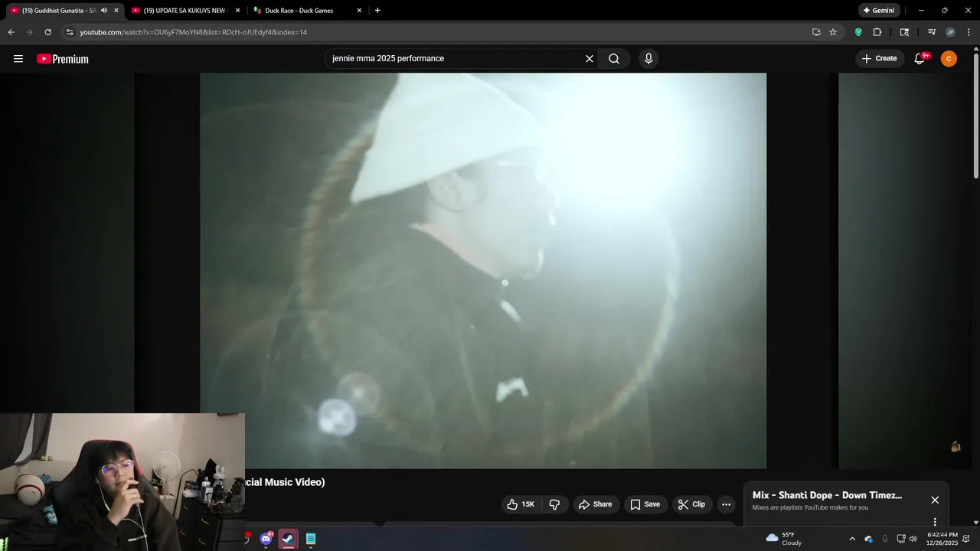Open the YouTube guide hamburger menu
This screenshot has width=980, height=551.
pyautogui.click(x=18, y=59)
